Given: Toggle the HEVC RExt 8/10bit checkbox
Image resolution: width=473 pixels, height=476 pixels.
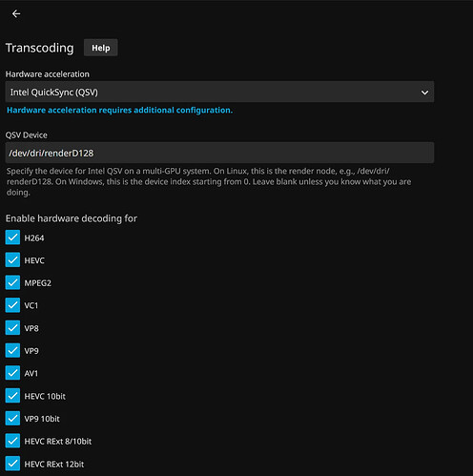Looking at the screenshot, I should pos(12,441).
